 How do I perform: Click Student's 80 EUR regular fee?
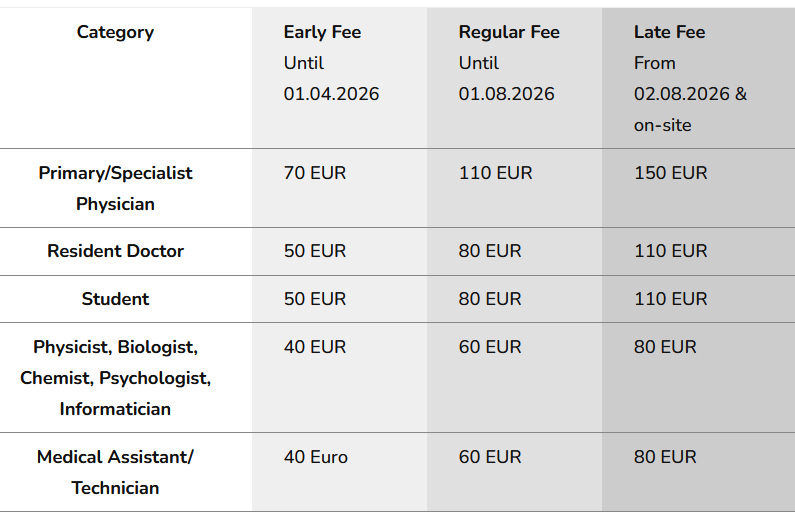click(490, 299)
